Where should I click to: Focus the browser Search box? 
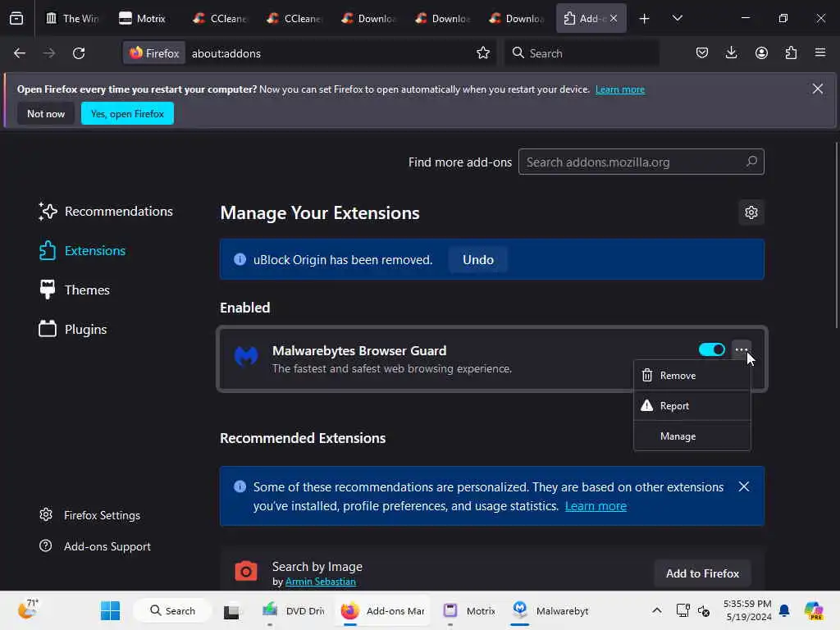[582, 53]
